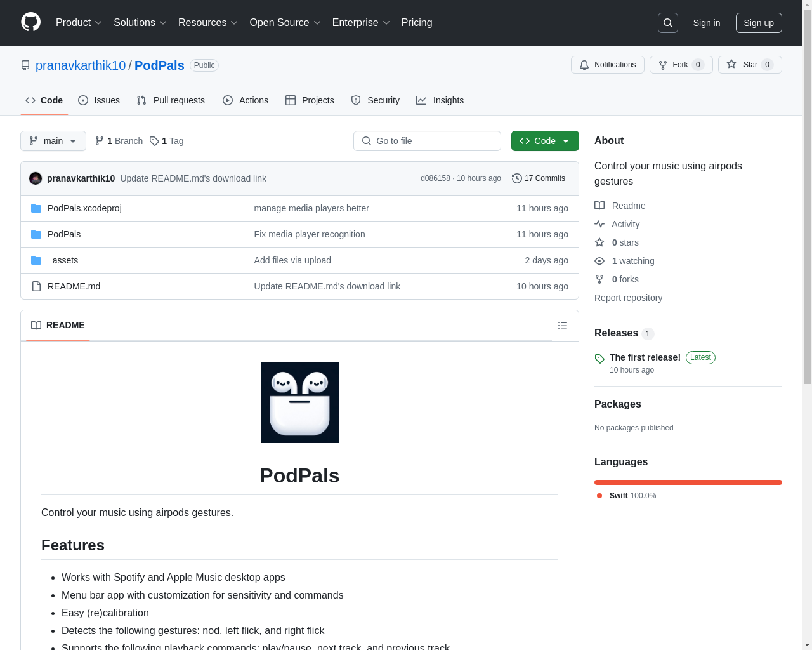Click the Sign up button
The image size is (812, 650).
759,23
